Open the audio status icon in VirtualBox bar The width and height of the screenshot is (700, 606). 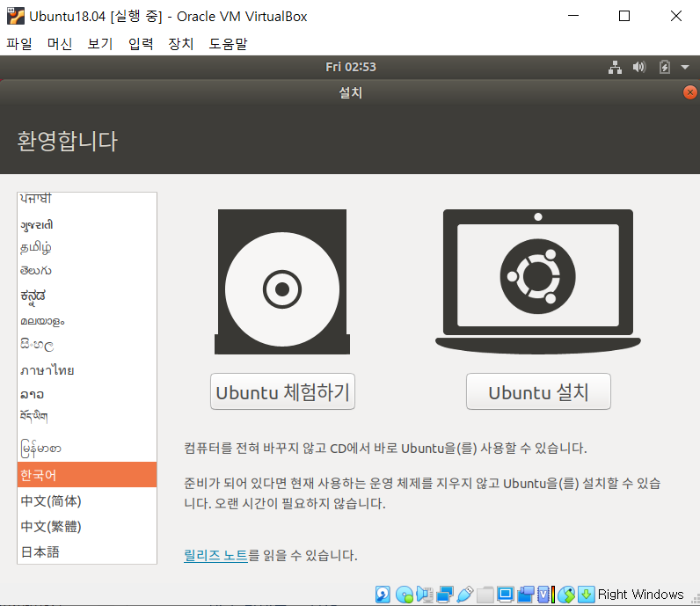[x=425, y=595]
